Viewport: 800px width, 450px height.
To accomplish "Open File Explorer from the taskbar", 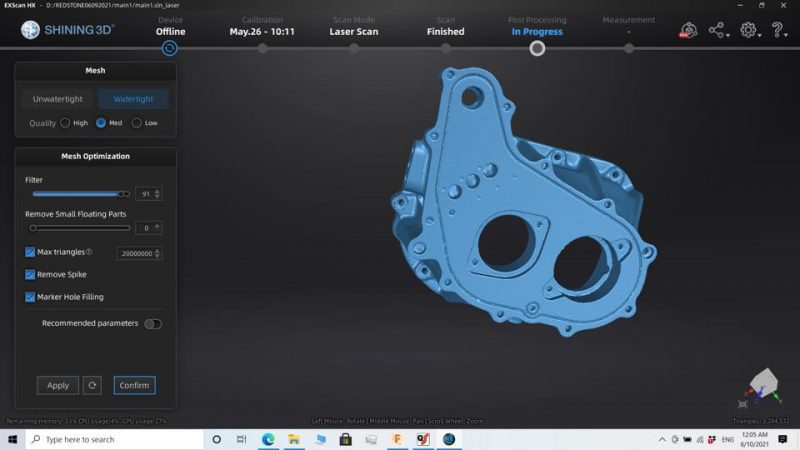I will pos(294,439).
